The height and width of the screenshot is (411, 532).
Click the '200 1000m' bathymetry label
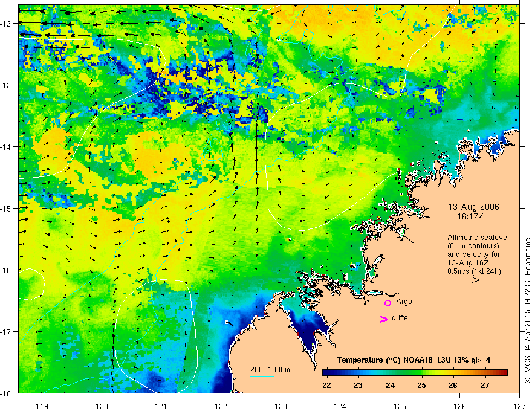[270, 370]
